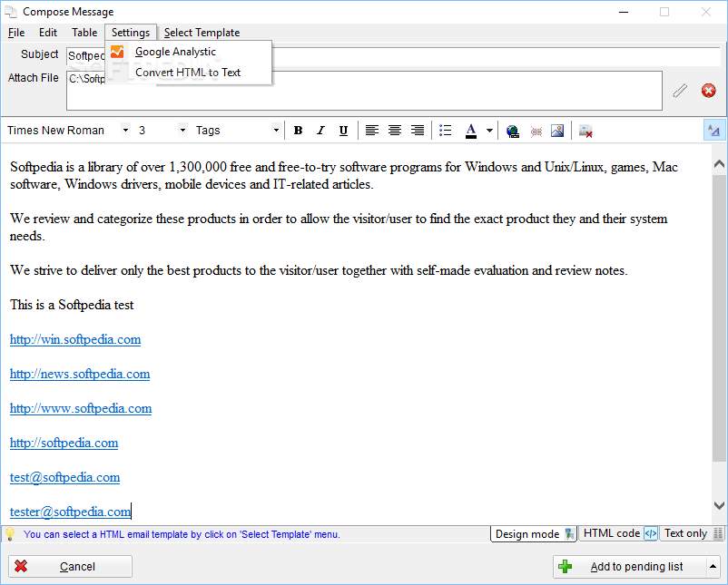
Task: Switch to Design mode tab
Action: (x=534, y=534)
